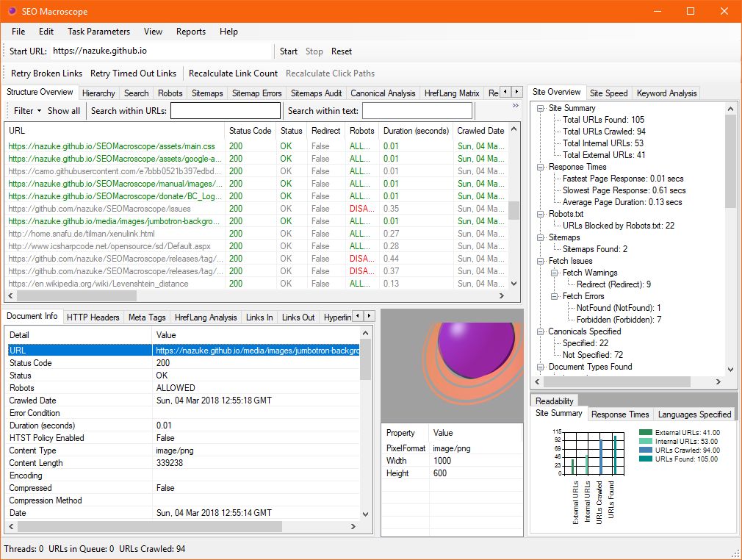This screenshot has height=560, width=742.
Task: Click Recalculate Link Count
Action: (233, 73)
